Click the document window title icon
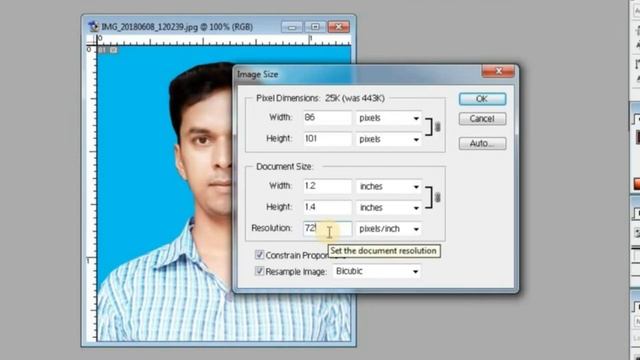This screenshot has height=360, width=640. click(x=94, y=27)
